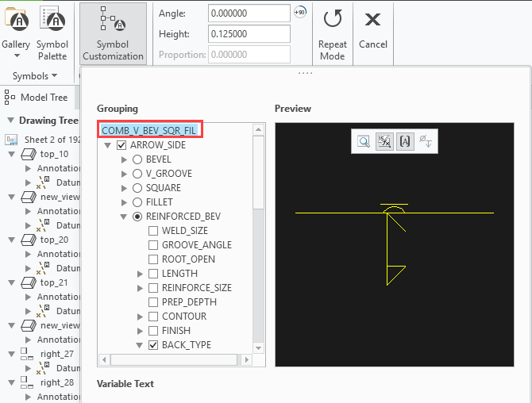The image size is (532, 403).
Task: Collapse the REINFORCED_BEV node
Action: coord(124,217)
